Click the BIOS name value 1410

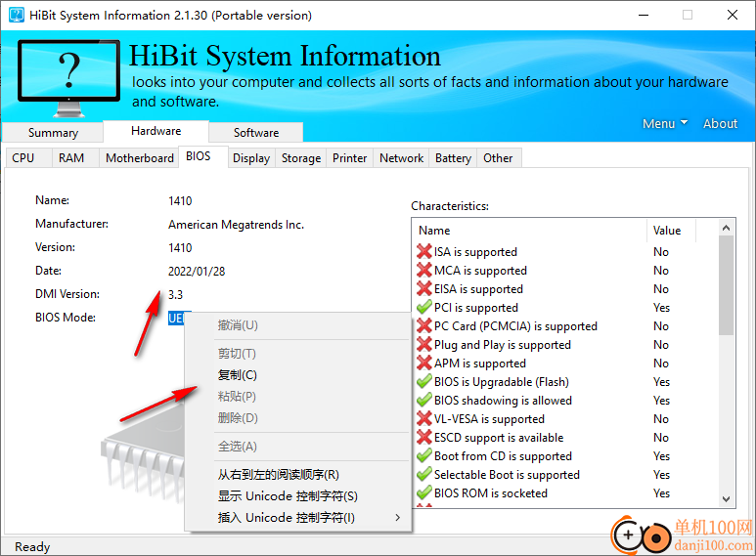pos(180,201)
